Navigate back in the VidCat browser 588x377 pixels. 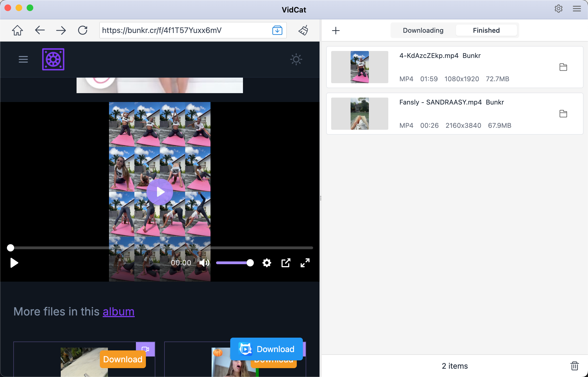pos(40,30)
